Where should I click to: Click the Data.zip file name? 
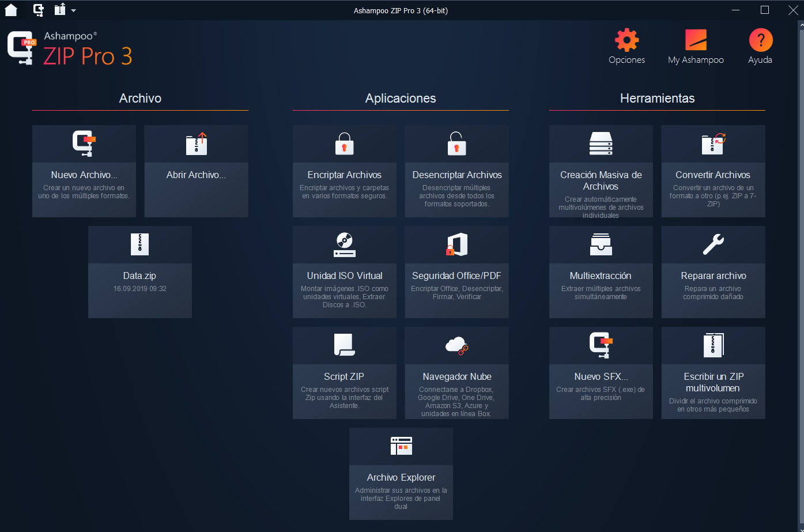click(139, 276)
